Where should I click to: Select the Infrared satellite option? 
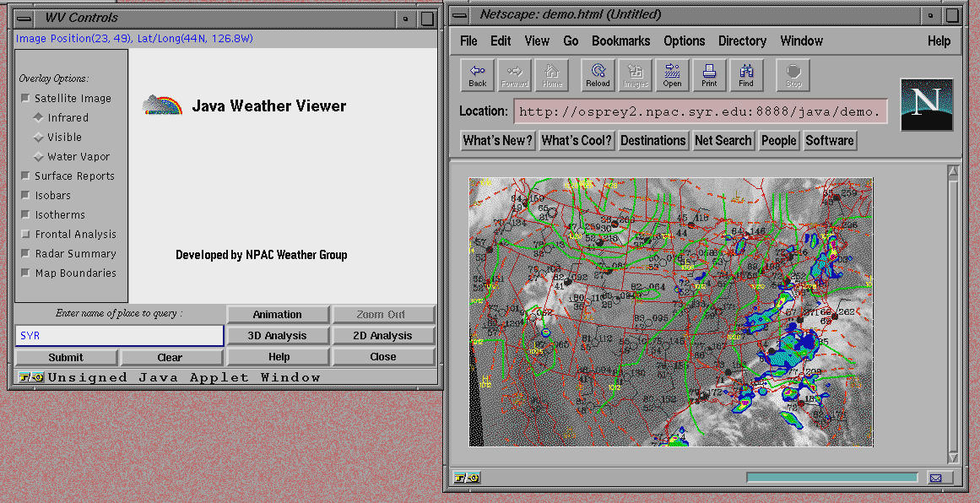click(38, 117)
